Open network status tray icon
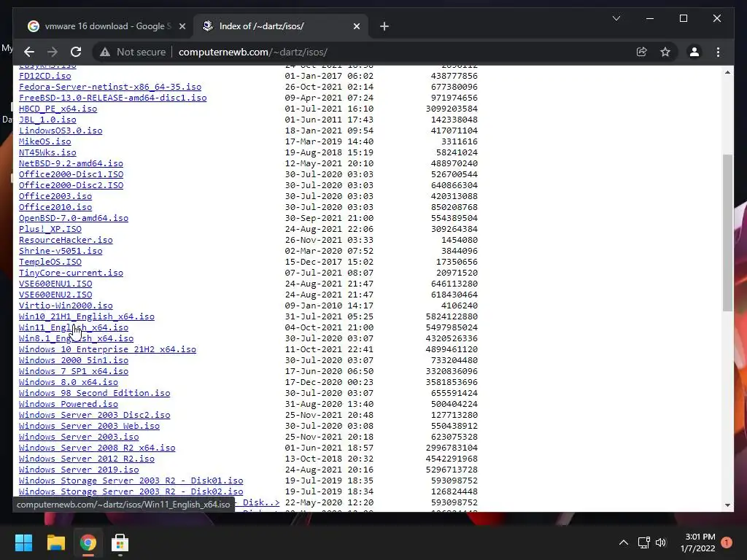The height and width of the screenshot is (560, 747). [x=643, y=542]
